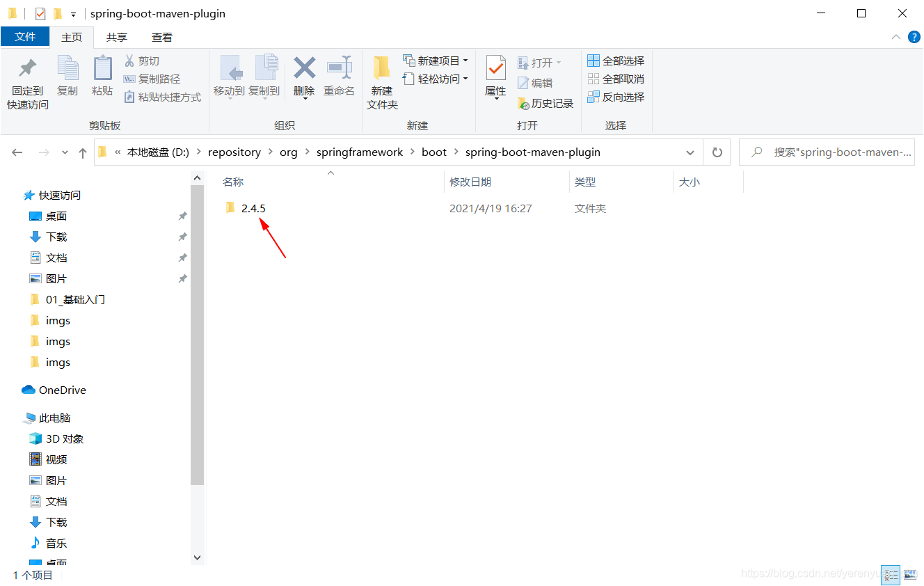
Task: Open the File (文件) menu tab
Action: [x=25, y=37]
